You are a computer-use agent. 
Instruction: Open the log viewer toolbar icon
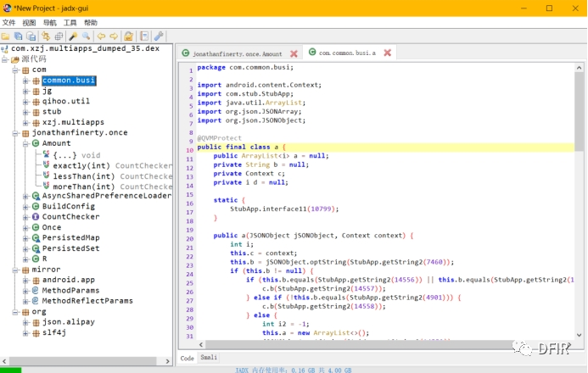144,36
